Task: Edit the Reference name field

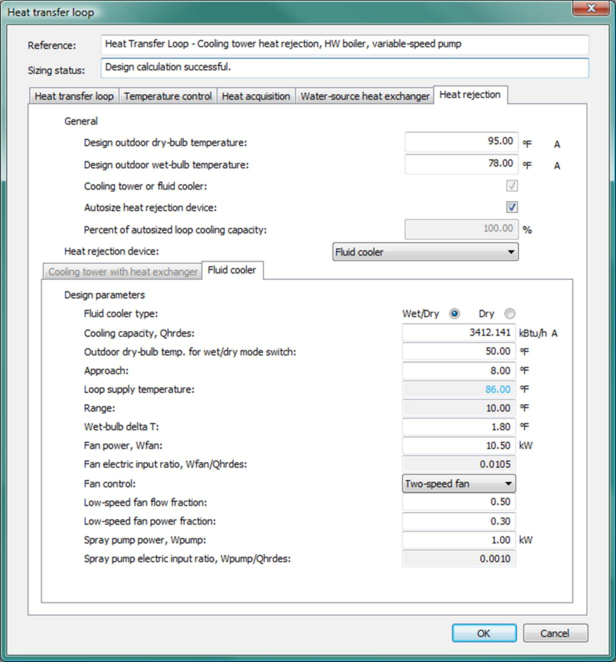Action: (x=345, y=45)
